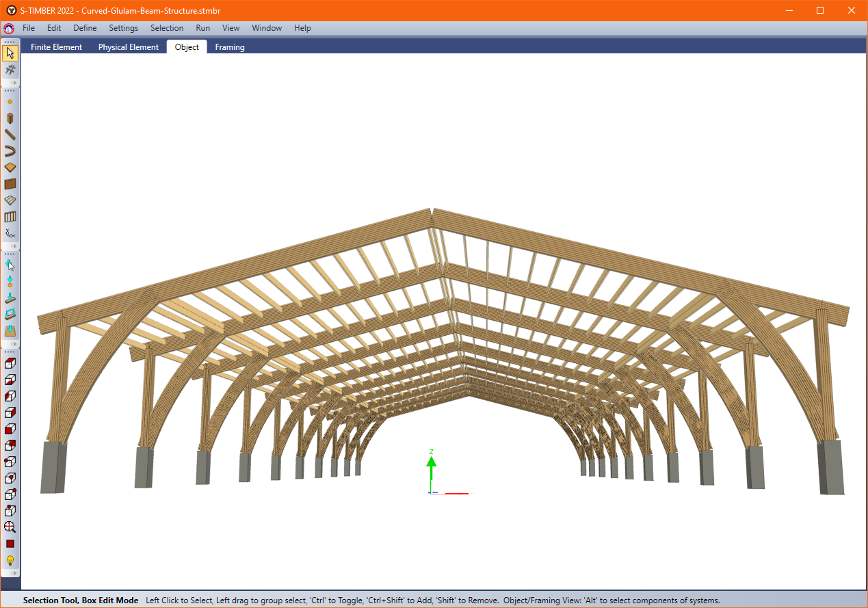This screenshot has width=868, height=608.
Task: Select the curved glulam beam tool
Action: 10,150
